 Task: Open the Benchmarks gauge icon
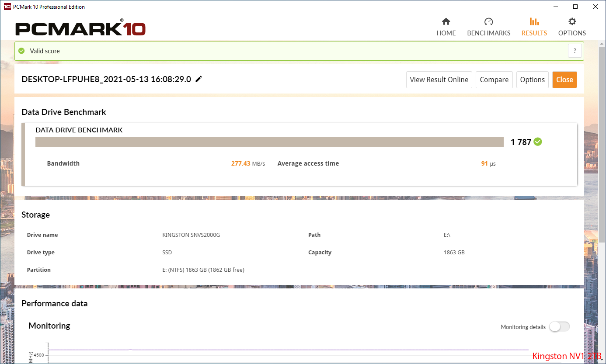(x=488, y=21)
